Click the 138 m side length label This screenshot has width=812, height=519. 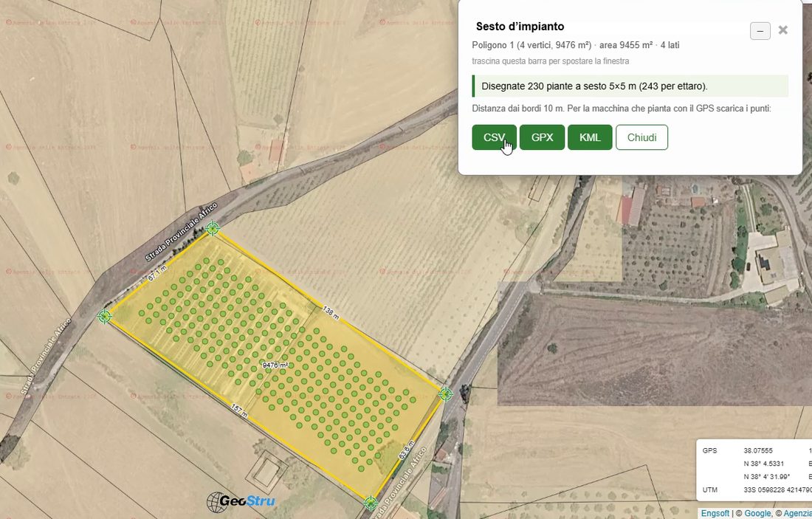point(331,313)
